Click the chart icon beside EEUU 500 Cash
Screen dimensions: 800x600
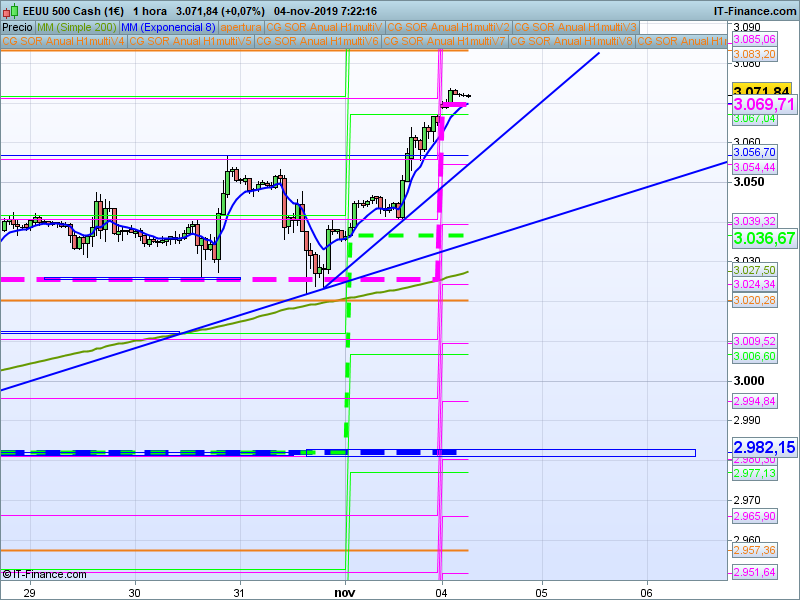pos(11,11)
